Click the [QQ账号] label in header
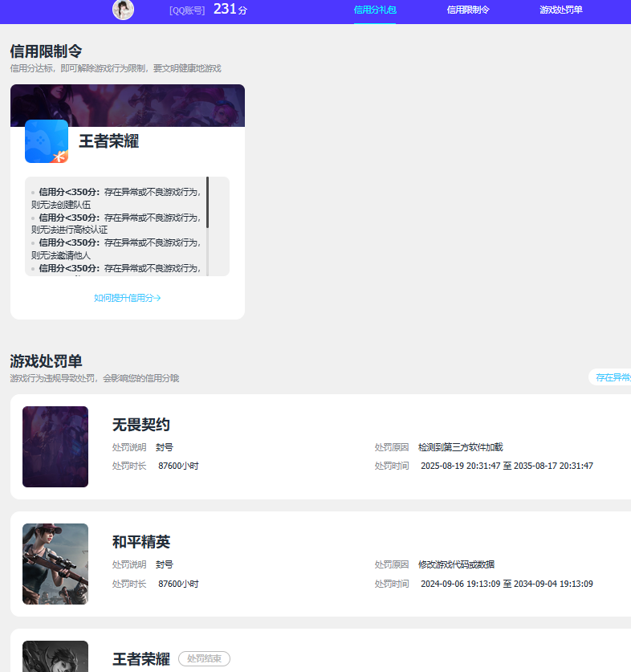The height and width of the screenshot is (672, 631). 187,10
